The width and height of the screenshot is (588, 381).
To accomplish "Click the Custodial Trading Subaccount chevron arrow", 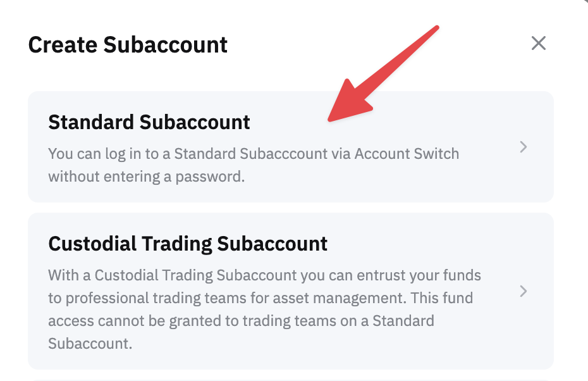I will tap(523, 291).
